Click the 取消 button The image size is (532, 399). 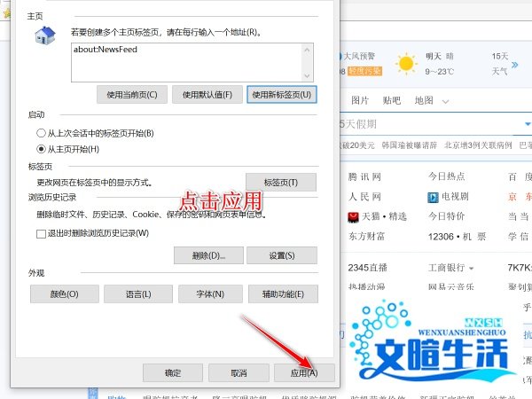point(239,373)
